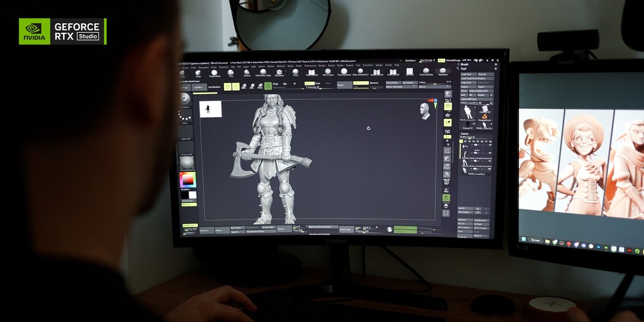Select the Inflat brush in shelf
This screenshot has height=322, width=644.
pos(198,72)
